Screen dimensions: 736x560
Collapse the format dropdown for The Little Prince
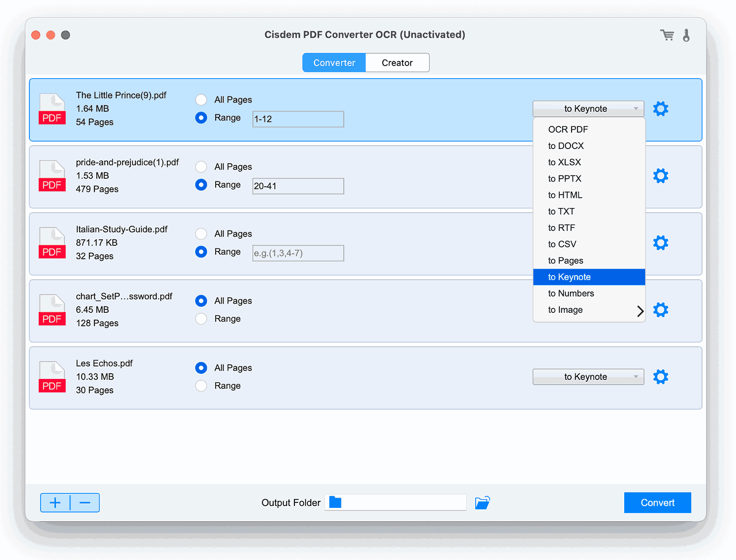tap(588, 109)
